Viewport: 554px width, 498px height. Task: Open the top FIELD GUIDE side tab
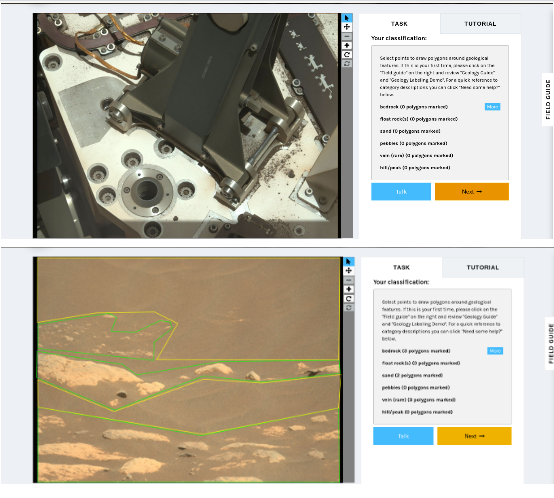coord(547,99)
